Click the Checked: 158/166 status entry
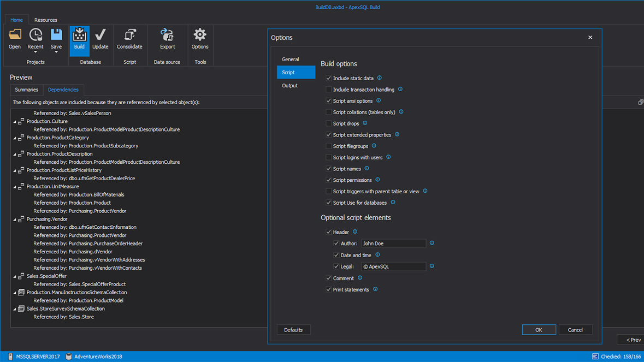644x362 pixels. pyautogui.click(x=617, y=356)
